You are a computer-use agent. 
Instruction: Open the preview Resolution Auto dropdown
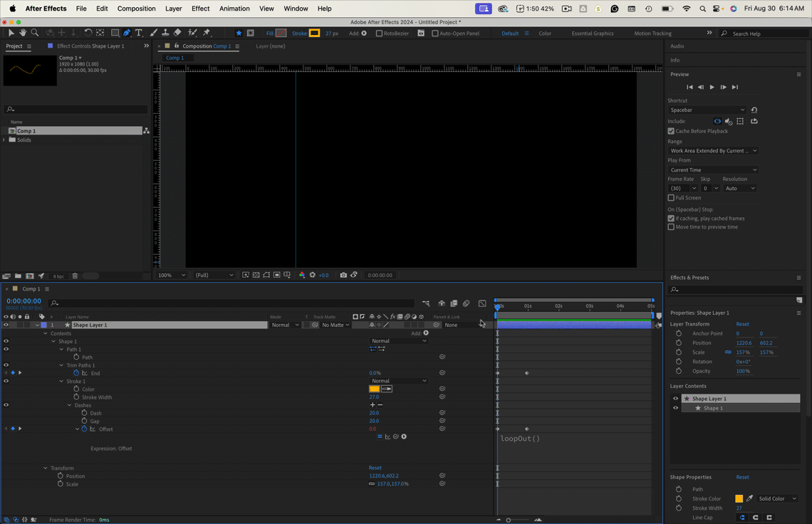click(x=739, y=188)
